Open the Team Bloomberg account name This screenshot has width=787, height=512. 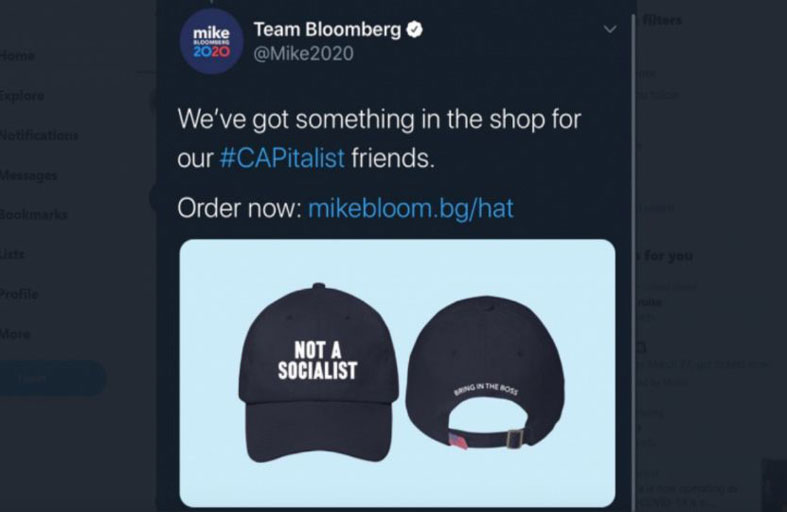(x=326, y=31)
